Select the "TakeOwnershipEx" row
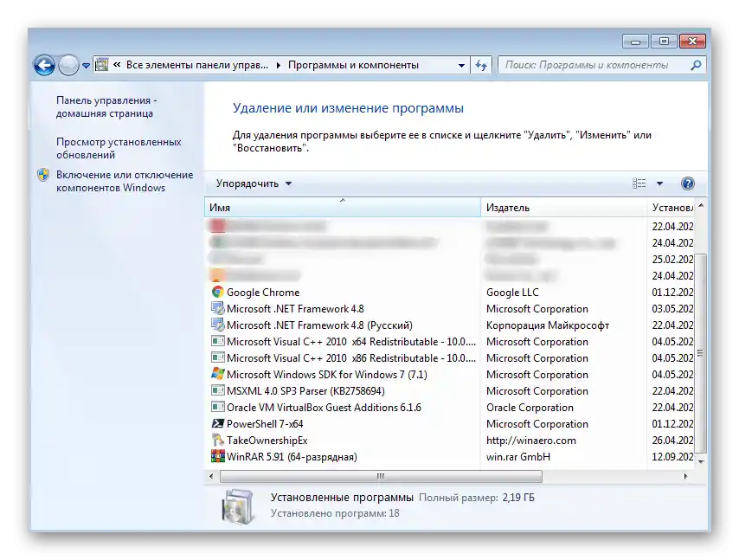Screen dimensions: 739x560 449,441
